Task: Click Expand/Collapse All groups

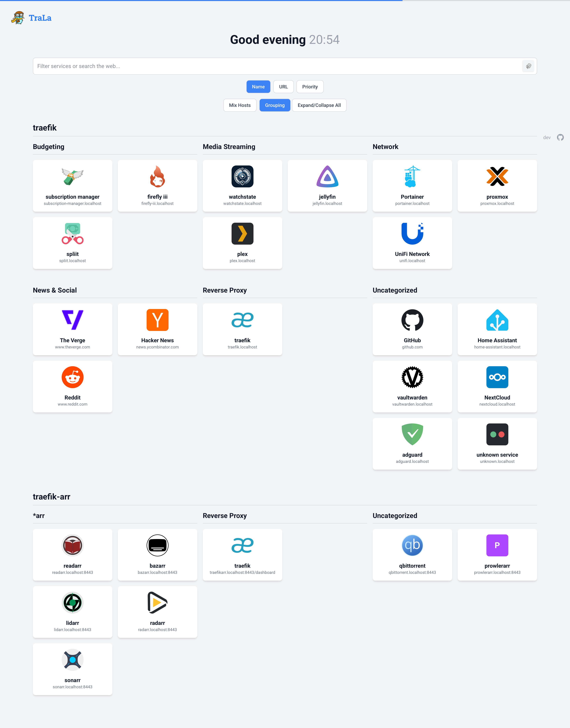Action: pos(319,105)
